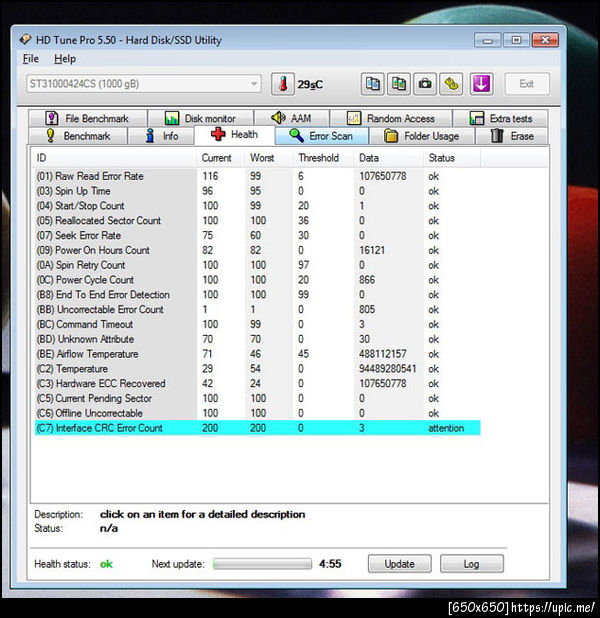The image size is (600, 618).
Task: Click the copy screenshot to clipboard icon
Action: click(399, 84)
